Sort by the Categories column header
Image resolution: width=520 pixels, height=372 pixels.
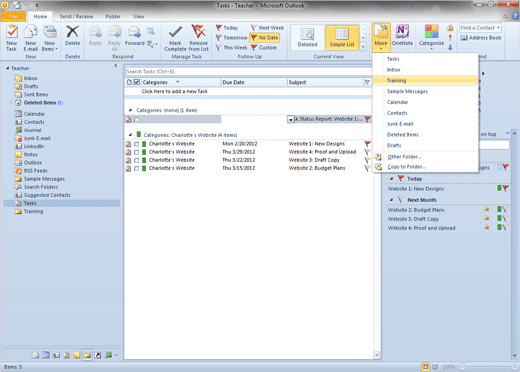pos(181,82)
